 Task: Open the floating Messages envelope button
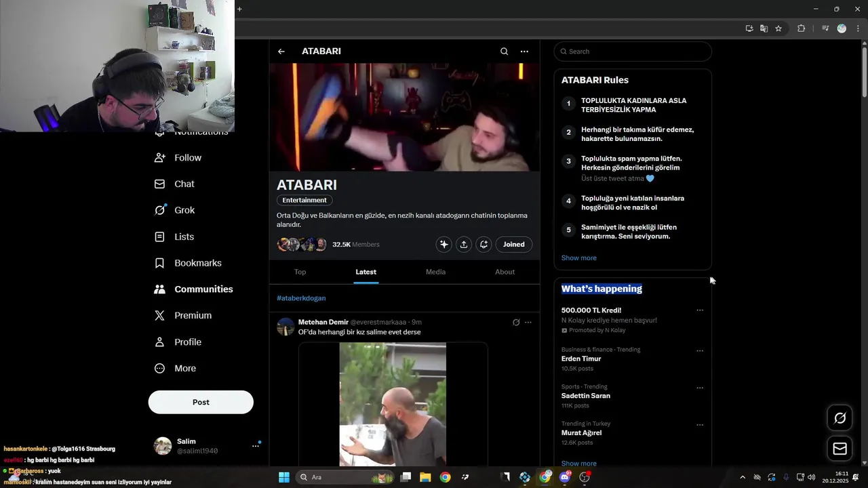click(840, 449)
